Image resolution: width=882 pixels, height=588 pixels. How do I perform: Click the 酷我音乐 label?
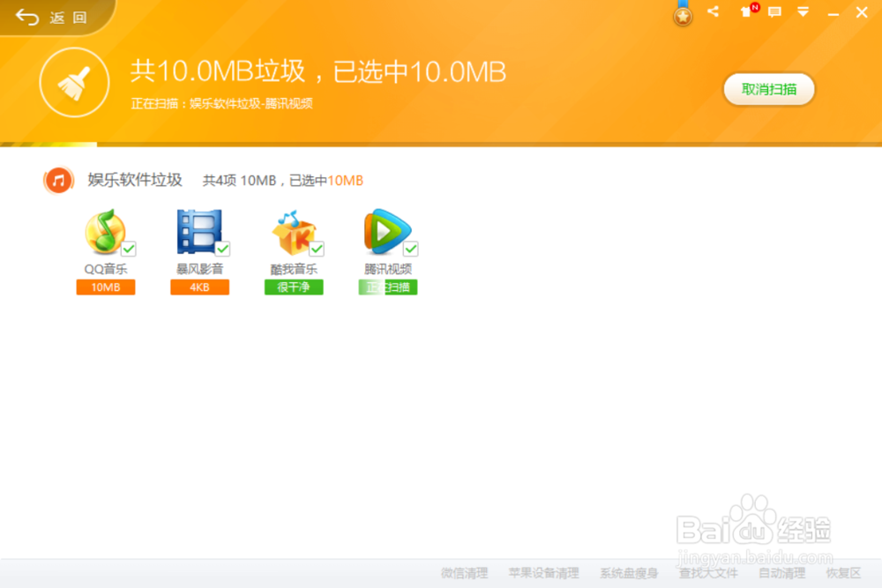coord(294,269)
